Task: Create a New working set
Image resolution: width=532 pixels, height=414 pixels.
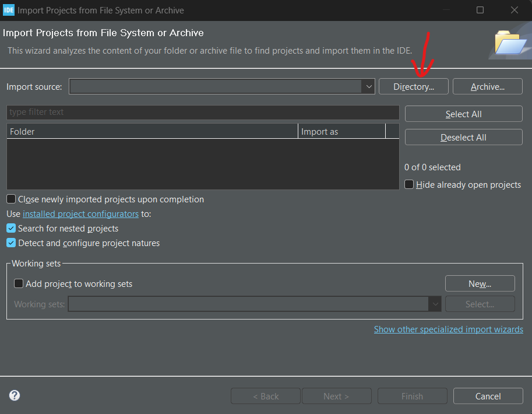Action: point(480,283)
